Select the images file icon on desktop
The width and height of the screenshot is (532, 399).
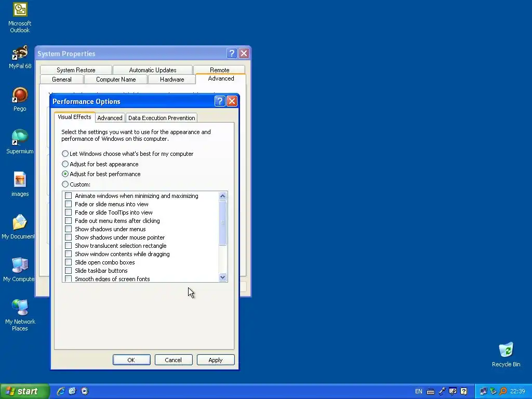(20, 184)
